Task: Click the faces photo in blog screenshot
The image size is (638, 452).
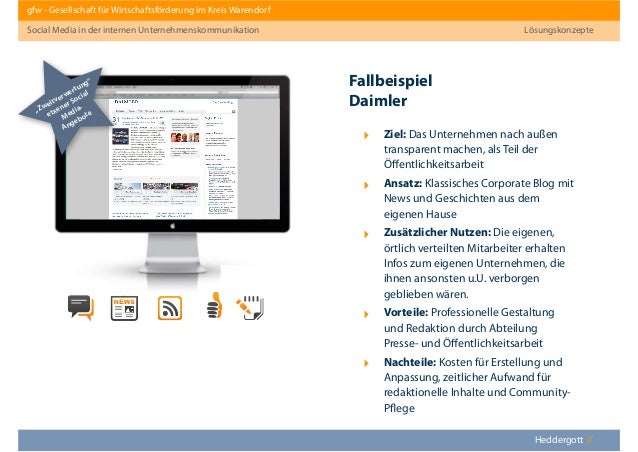Action: coord(185,137)
